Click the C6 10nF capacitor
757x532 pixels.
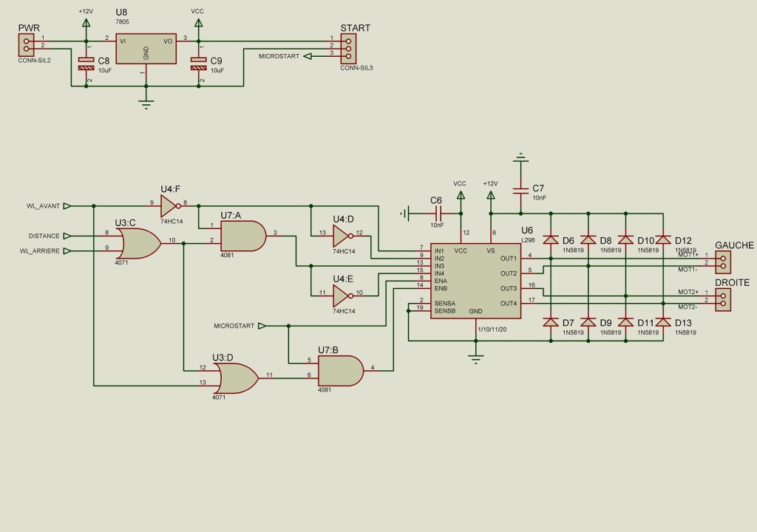(x=436, y=214)
